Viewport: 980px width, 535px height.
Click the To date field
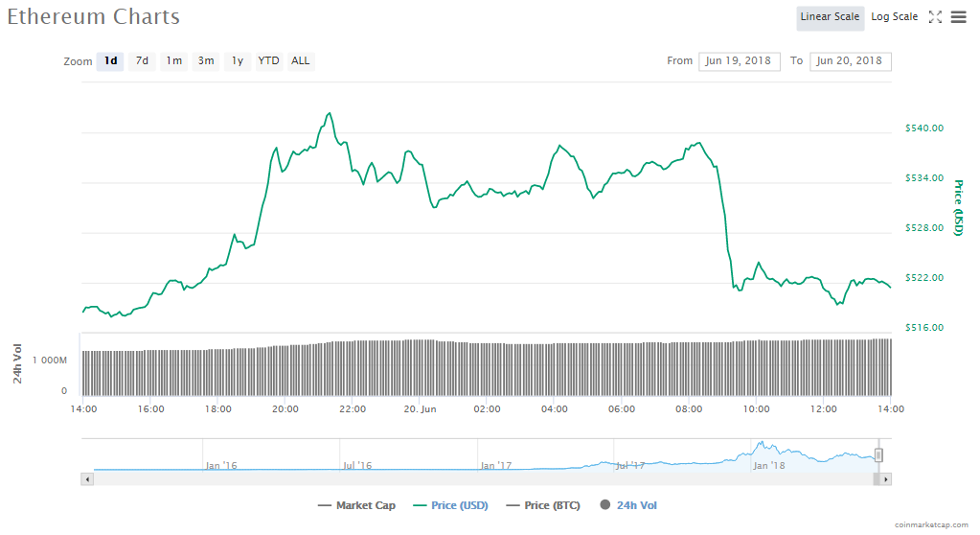tap(851, 61)
